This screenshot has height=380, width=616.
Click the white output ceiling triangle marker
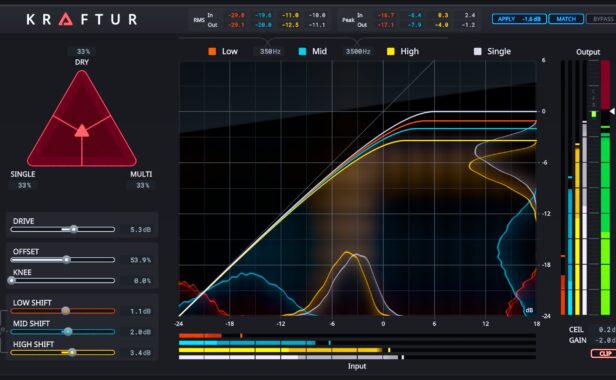(612, 112)
